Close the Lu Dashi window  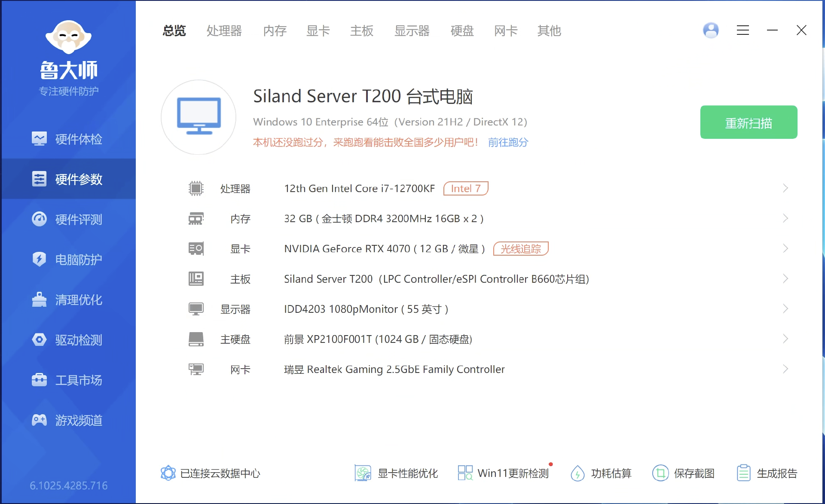coord(801,30)
